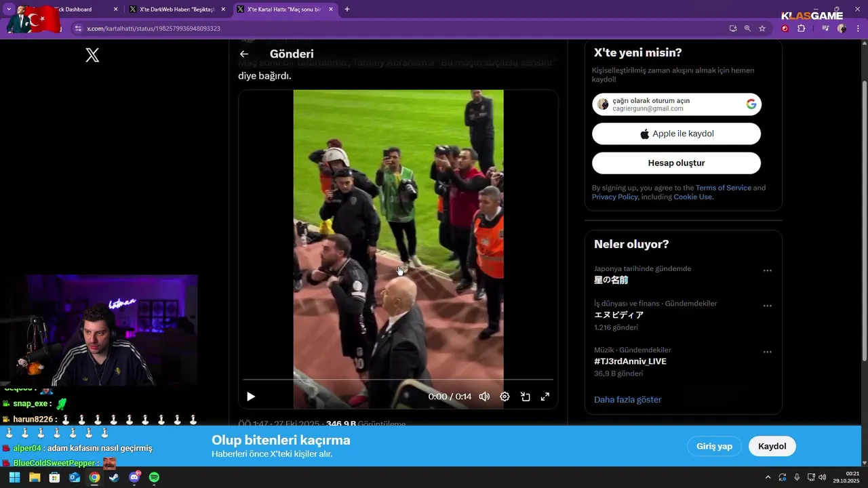Expand the video to fullscreen
Screen dimensions: 868x488
(x=545, y=396)
